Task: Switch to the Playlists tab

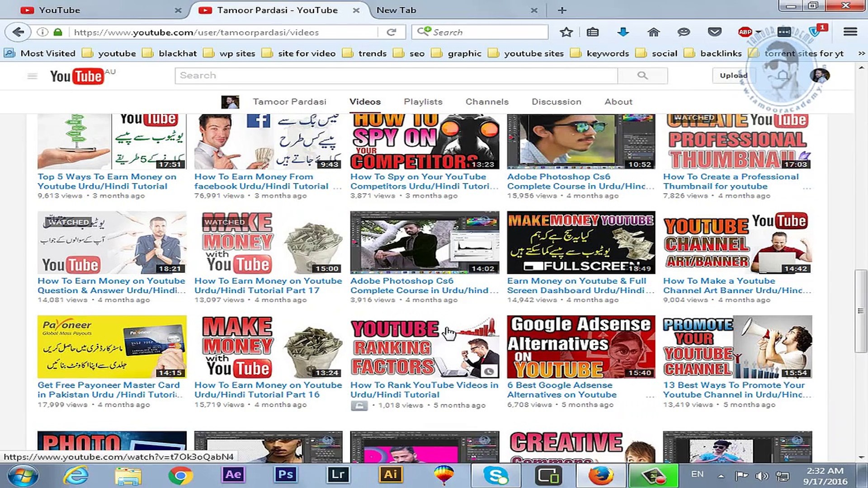Action: [x=423, y=102]
